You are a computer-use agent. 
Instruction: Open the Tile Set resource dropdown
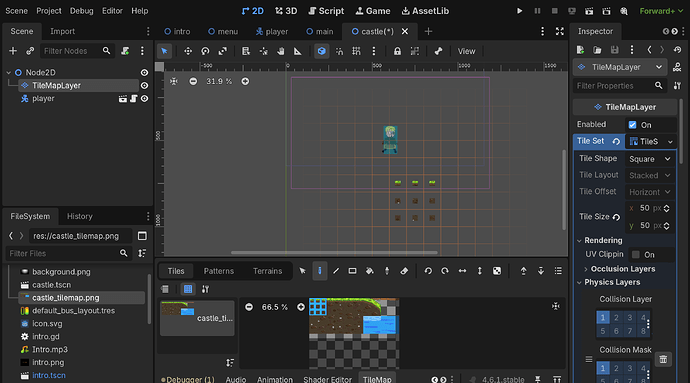click(x=670, y=141)
